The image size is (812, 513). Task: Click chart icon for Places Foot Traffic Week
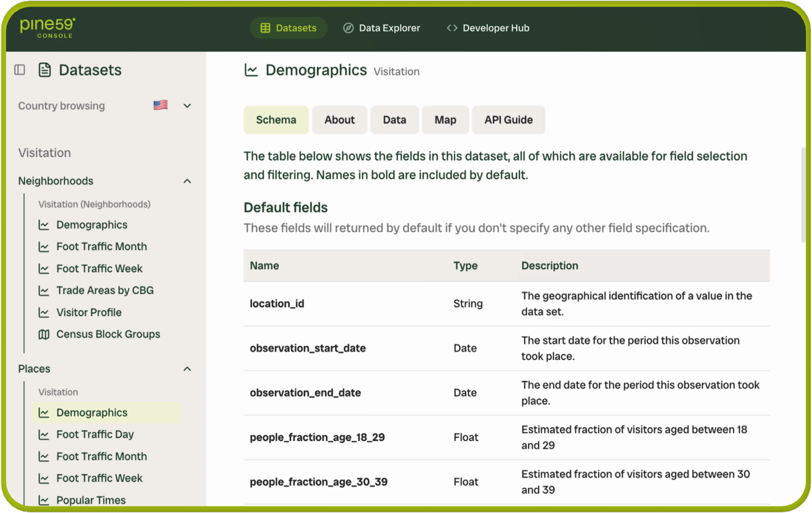[43, 478]
